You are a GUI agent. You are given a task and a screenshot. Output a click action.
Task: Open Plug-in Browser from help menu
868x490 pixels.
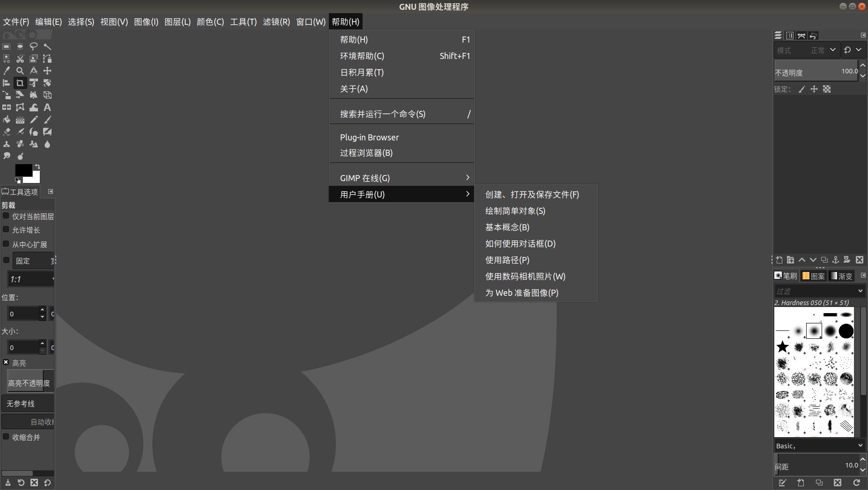tap(402, 137)
